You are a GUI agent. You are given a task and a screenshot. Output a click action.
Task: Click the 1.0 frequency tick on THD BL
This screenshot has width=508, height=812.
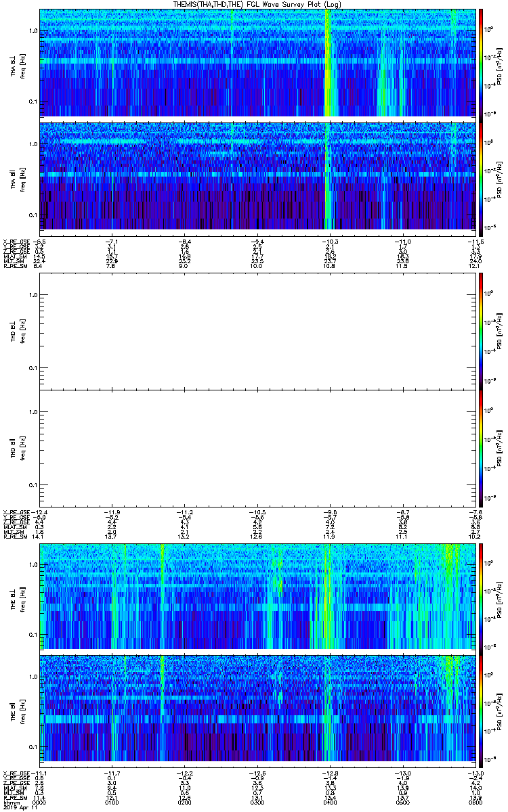click(x=33, y=294)
